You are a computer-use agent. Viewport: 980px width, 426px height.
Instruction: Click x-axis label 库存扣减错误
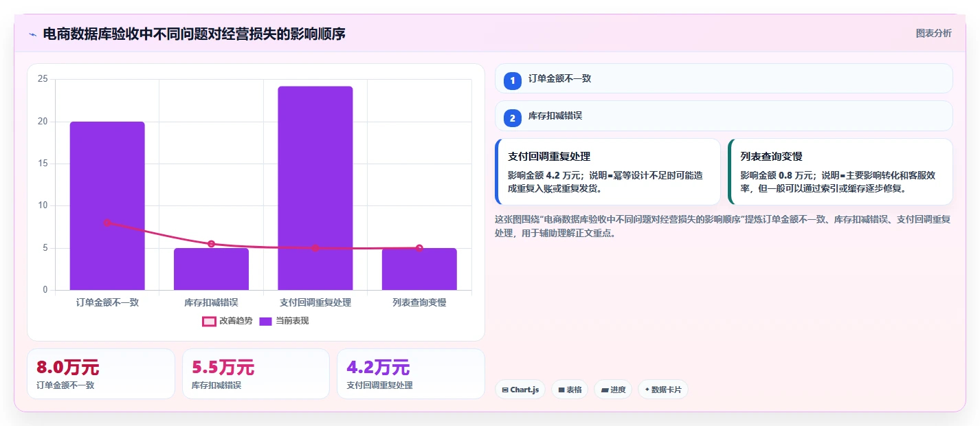[x=211, y=302]
